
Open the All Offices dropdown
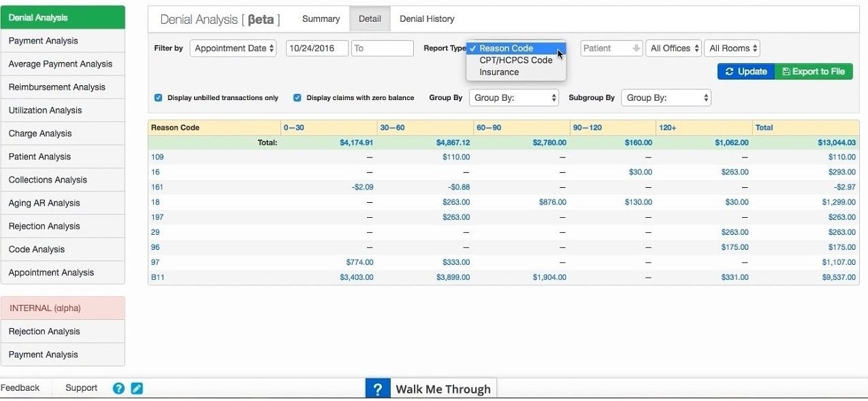673,48
